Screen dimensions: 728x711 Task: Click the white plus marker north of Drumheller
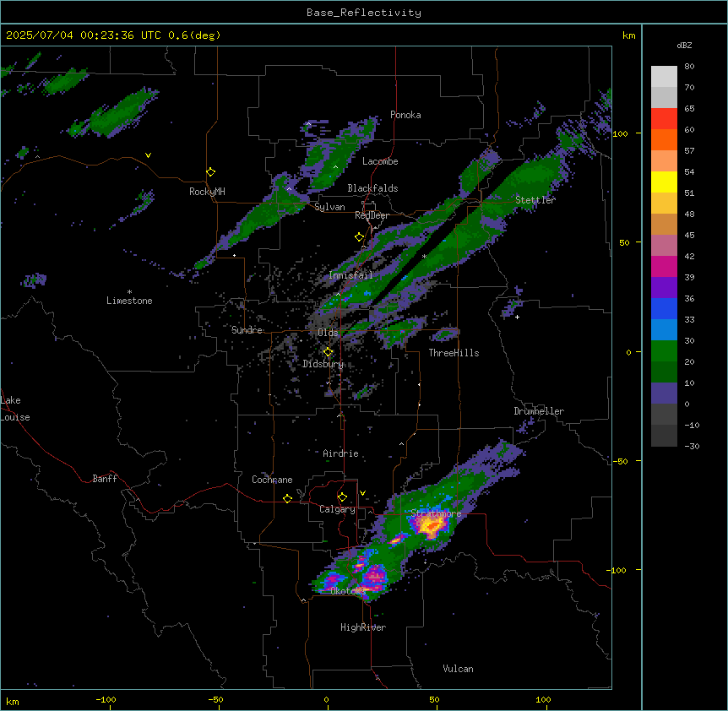517,317
